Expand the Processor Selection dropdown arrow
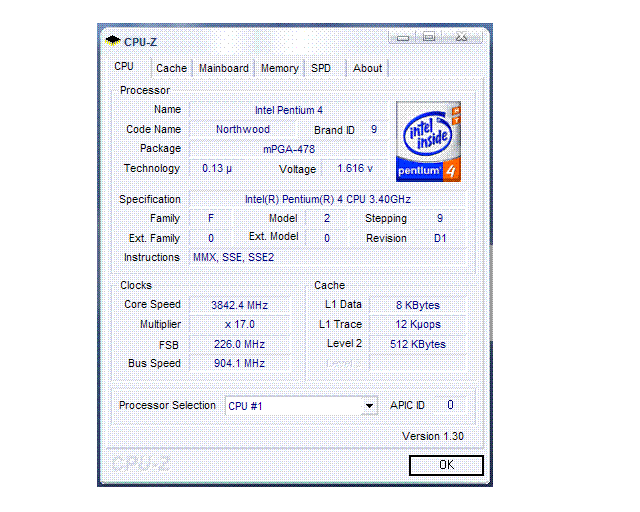 coord(369,406)
